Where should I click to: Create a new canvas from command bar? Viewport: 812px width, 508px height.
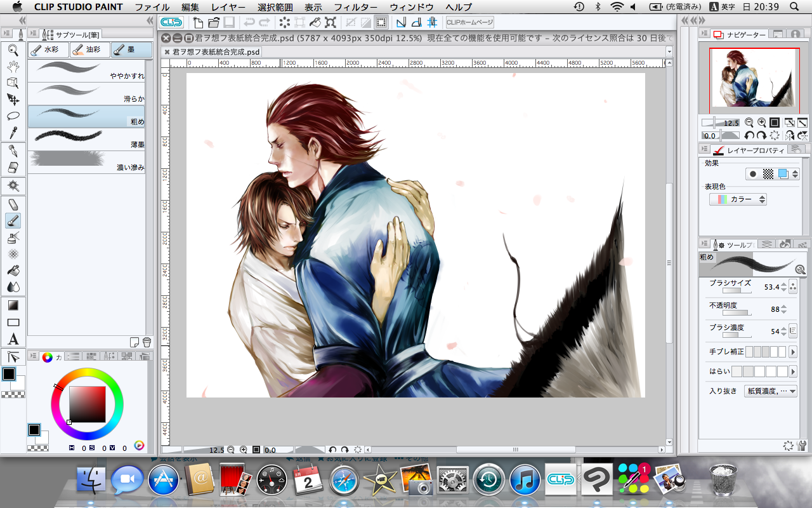point(198,23)
